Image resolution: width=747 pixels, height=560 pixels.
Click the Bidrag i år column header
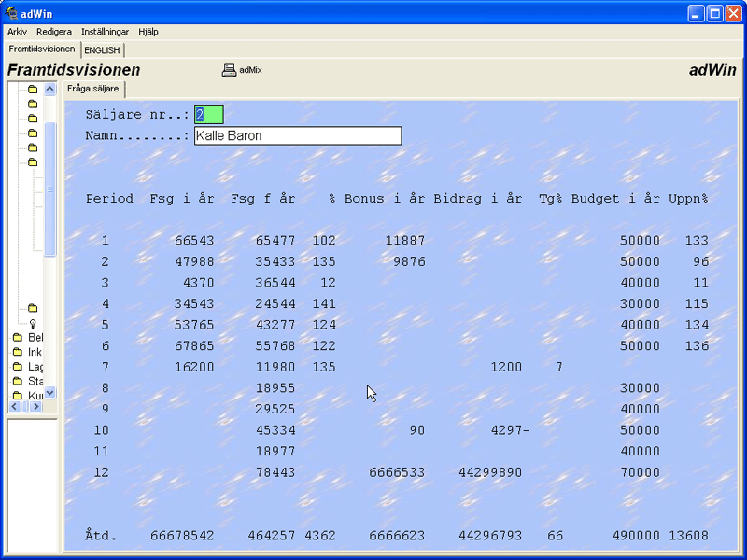(x=477, y=199)
